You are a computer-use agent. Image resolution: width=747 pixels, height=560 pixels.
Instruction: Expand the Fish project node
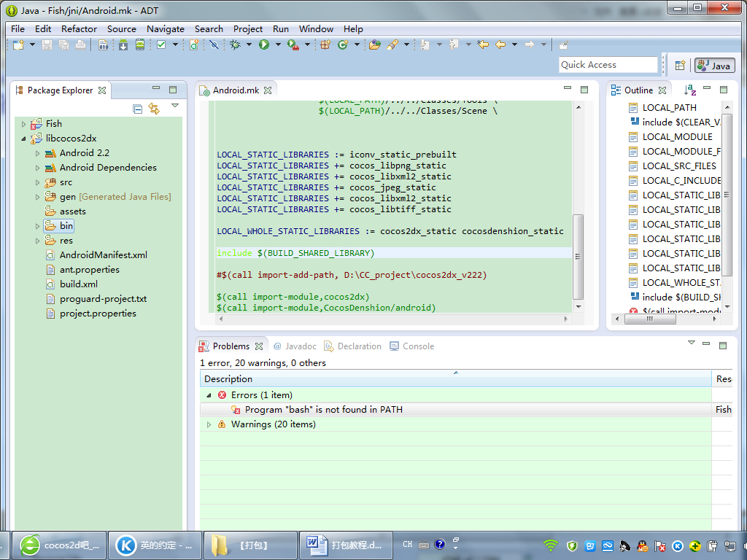[23, 124]
